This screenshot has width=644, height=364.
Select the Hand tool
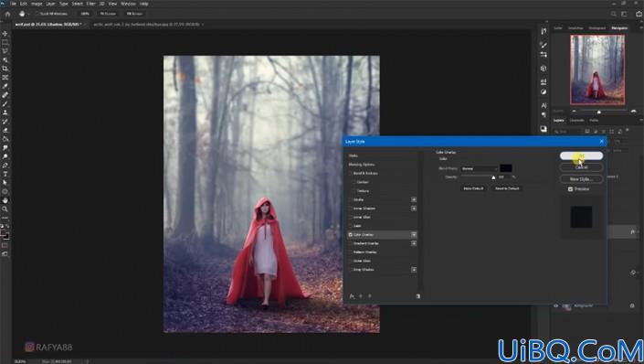click(x=5, y=200)
